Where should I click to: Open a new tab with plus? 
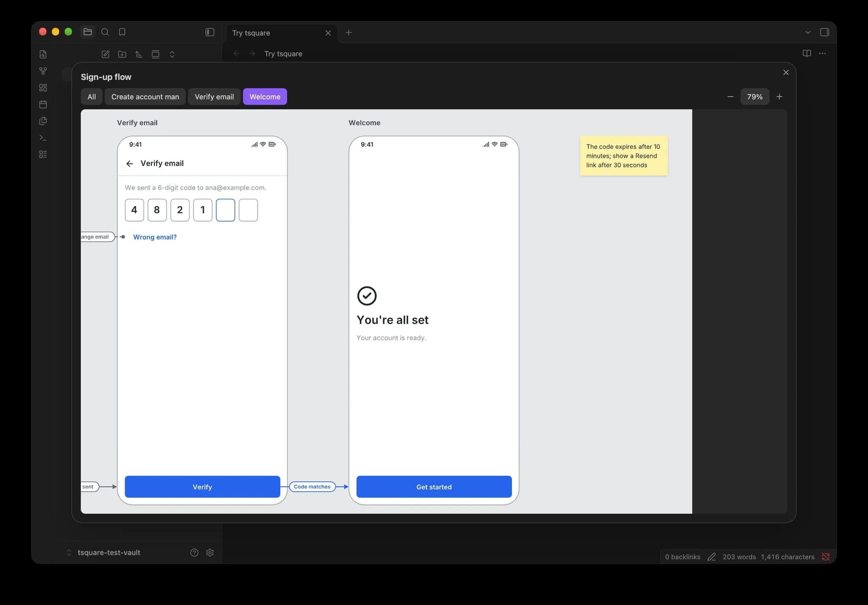click(x=349, y=33)
